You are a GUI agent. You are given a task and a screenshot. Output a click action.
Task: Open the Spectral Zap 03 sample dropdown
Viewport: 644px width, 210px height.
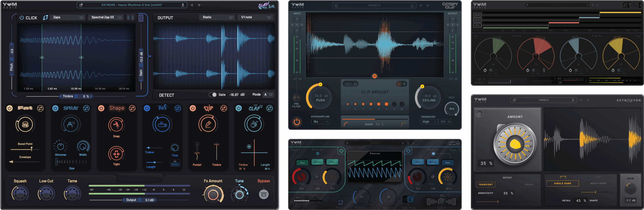tap(106, 17)
